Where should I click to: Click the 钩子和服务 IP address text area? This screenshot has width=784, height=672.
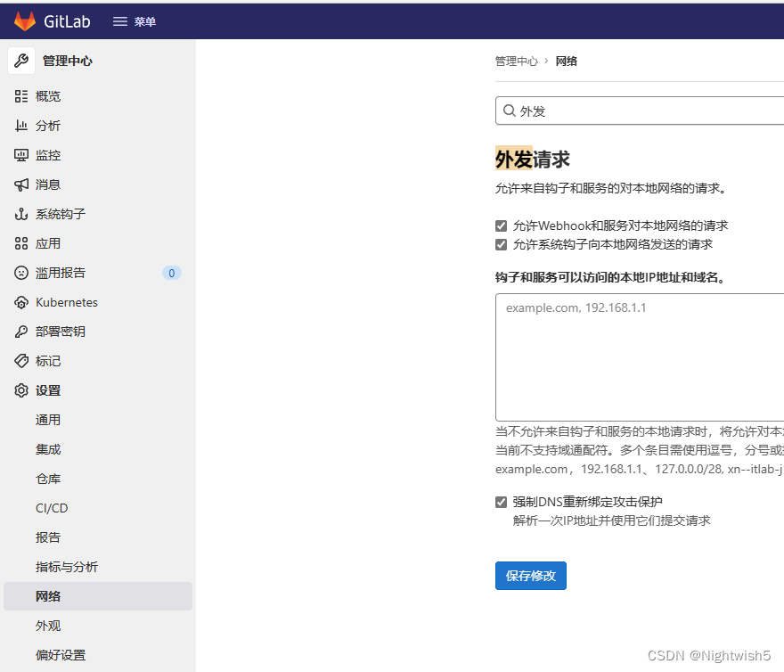(638, 356)
